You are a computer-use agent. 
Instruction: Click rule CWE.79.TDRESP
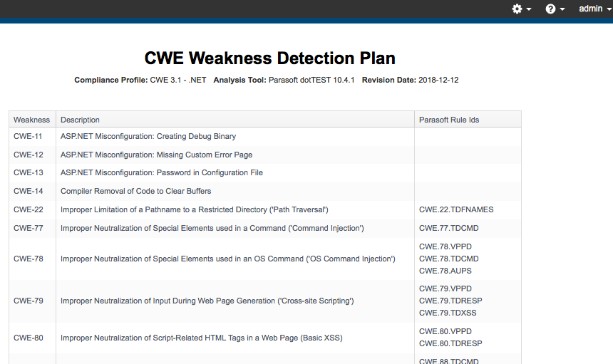450,301
